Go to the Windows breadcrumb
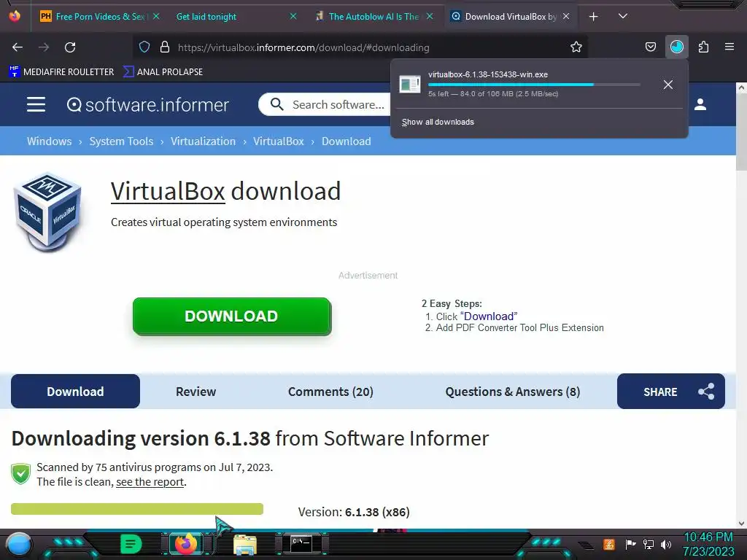 click(x=49, y=141)
